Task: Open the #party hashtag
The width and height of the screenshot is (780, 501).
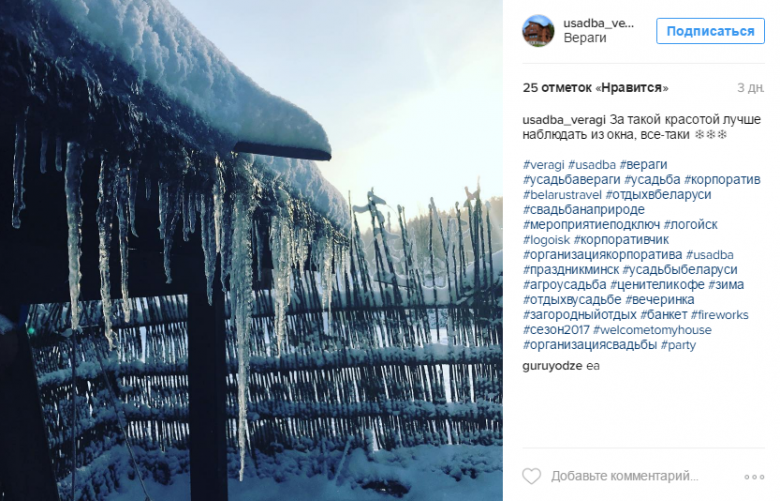Action: (678, 345)
